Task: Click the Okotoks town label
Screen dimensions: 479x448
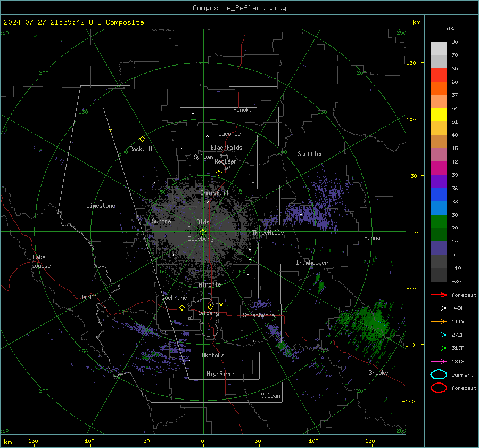Action: pyautogui.click(x=213, y=355)
